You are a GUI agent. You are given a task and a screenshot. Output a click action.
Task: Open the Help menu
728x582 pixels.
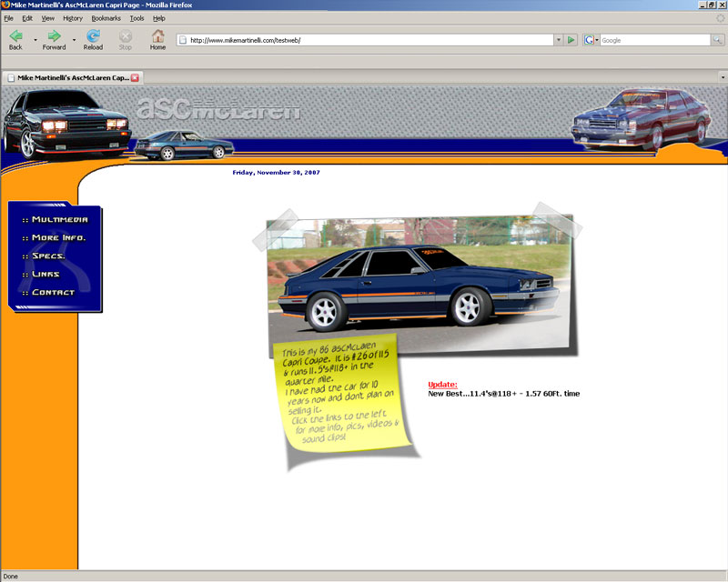point(158,18)
